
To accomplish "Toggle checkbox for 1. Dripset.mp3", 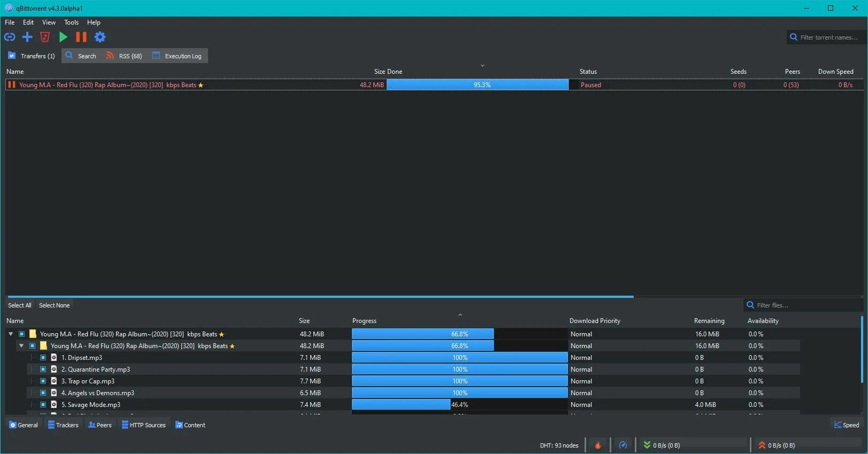I will (x=43, y=357).
